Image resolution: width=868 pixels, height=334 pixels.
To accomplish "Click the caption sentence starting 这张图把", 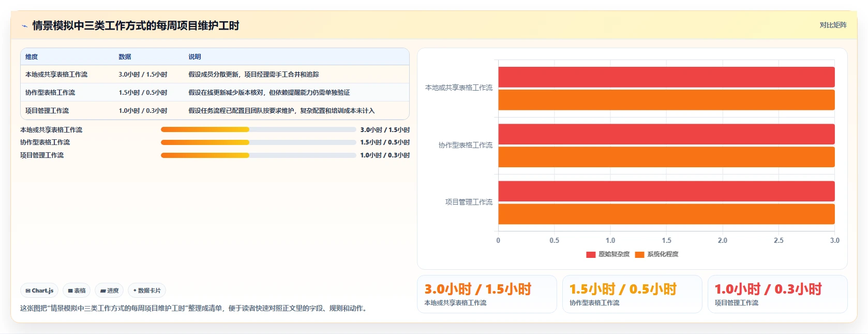I will coord(194,309).
